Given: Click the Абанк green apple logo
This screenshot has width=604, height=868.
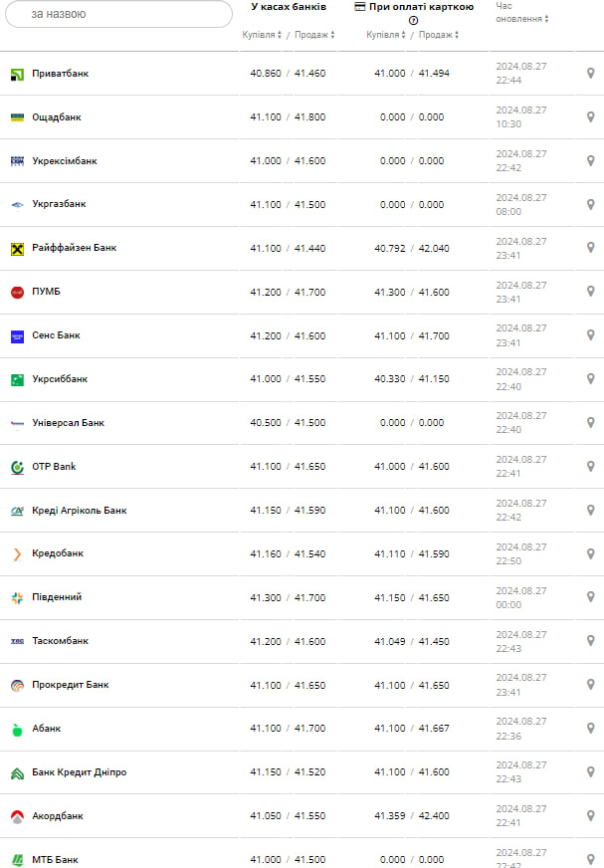Looking at the screenshot, I should (17, 729).
